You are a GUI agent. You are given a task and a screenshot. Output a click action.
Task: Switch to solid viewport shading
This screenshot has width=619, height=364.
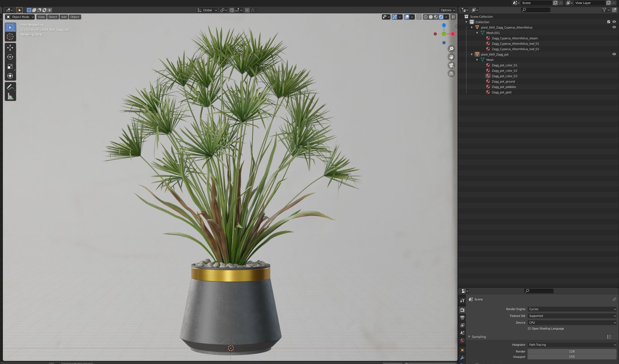coord(431,17)
